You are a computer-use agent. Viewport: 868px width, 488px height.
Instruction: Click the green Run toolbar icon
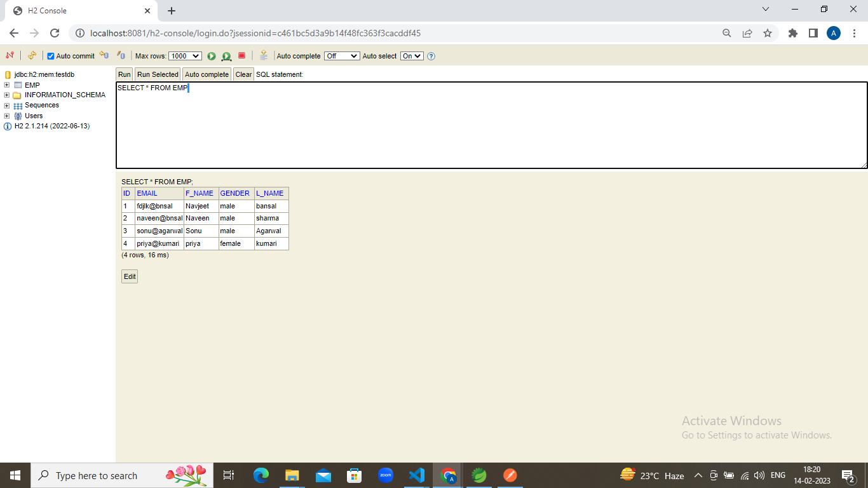pyautogui.click(x=212, y=56)
